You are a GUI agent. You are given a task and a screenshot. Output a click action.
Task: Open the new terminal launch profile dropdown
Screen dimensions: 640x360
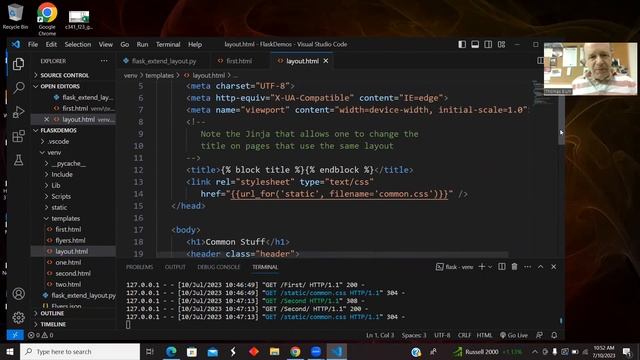click(490, 267)
